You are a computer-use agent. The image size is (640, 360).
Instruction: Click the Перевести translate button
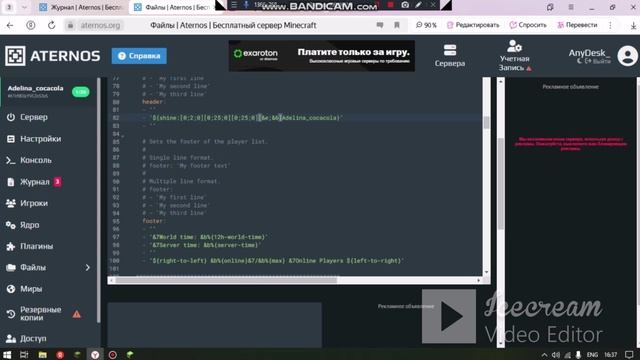click(577, 25)
